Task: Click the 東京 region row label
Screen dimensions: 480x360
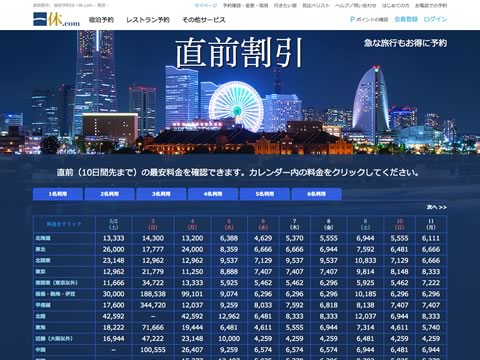Action: click(41, 272)
